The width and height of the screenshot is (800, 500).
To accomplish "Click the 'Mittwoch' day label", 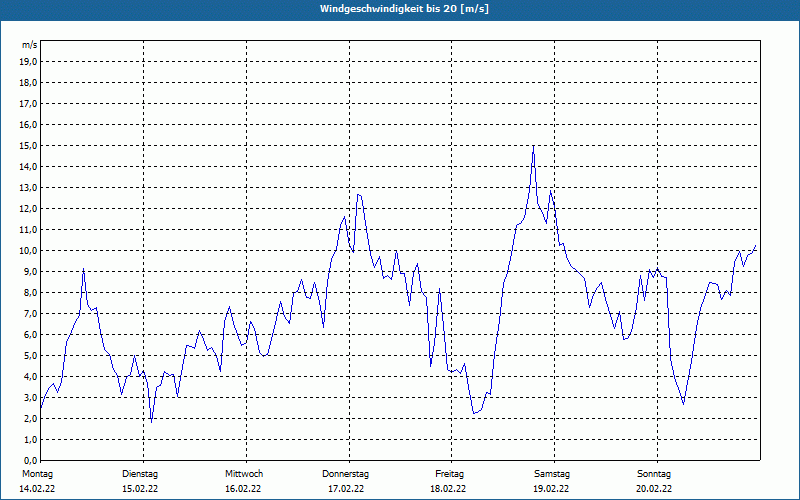I will [244, 474].
